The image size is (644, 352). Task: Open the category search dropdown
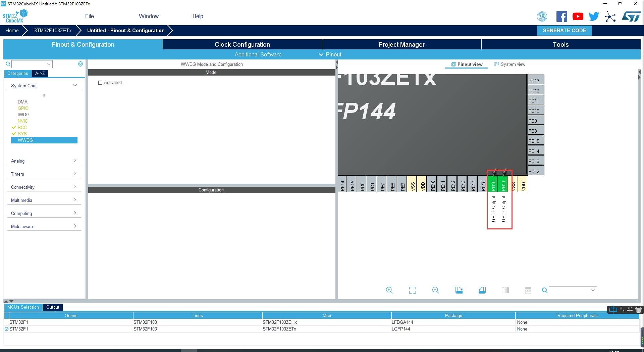[49, 64]
